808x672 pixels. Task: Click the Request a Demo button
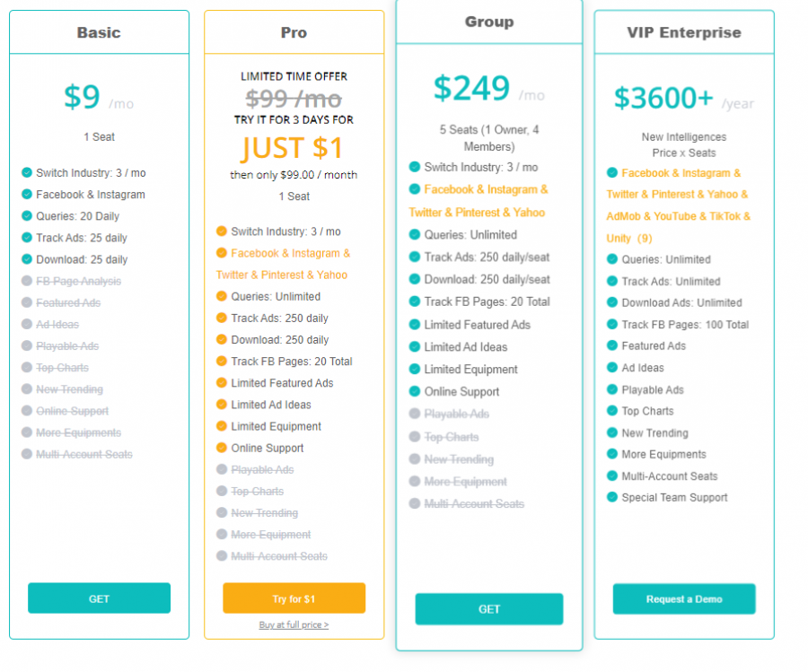click(x=683, y=598)
